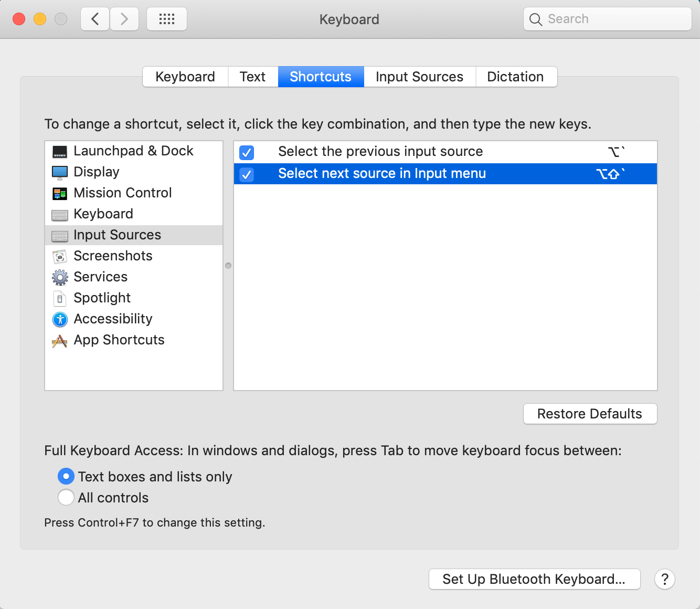Switch to the Input Sources tab

419,77
